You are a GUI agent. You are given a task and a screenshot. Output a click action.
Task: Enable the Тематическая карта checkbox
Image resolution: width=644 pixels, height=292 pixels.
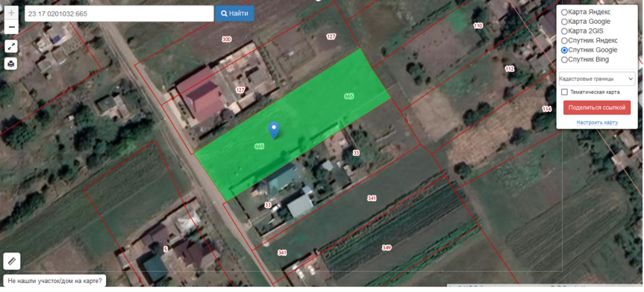pyautogui.click(x=564, y=92)
